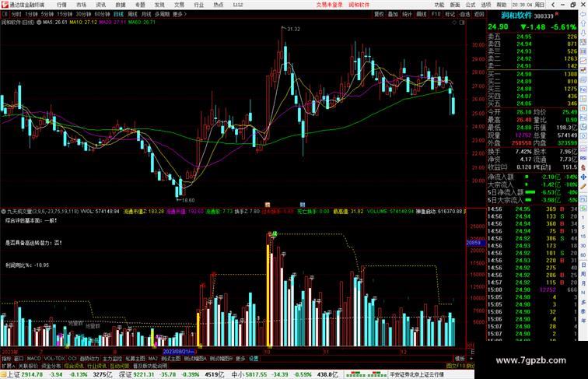The width and height of the screenshot is (588, 379).
Task: Switch indicator to 主力监控
Action: 112,359
